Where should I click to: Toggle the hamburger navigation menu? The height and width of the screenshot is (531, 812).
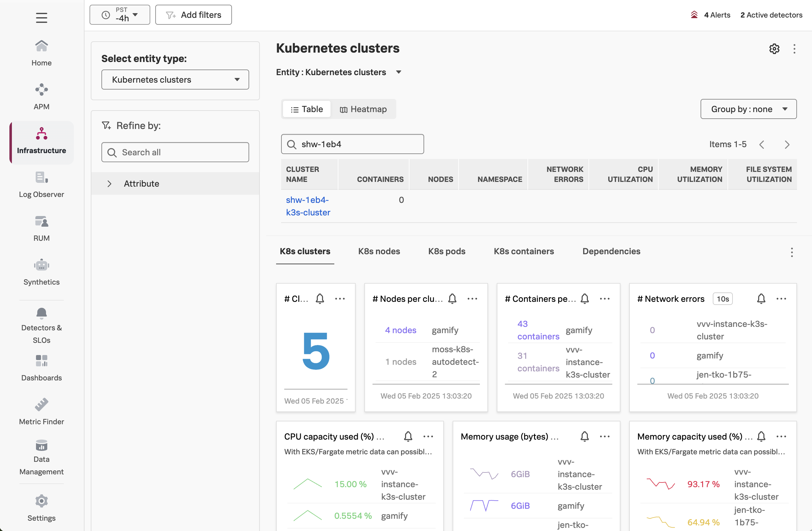coord(41,18)
